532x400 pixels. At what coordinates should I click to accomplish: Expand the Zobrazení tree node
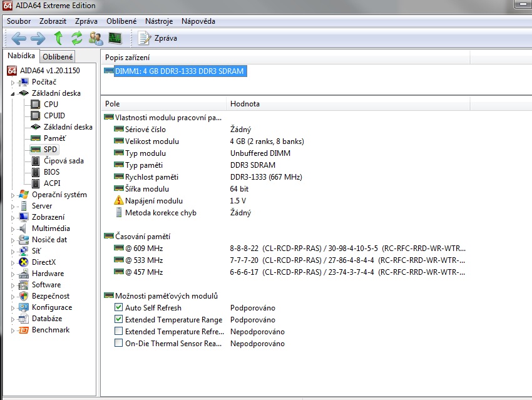tap(13, 218)
